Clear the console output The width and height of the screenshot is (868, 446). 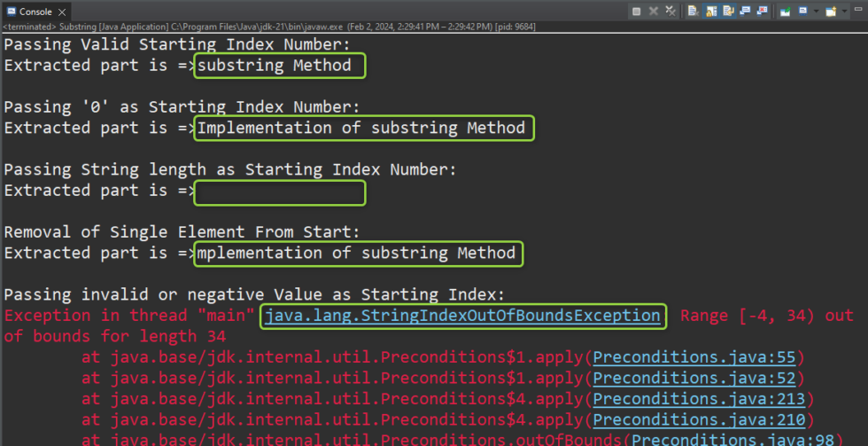click(693, 11)
